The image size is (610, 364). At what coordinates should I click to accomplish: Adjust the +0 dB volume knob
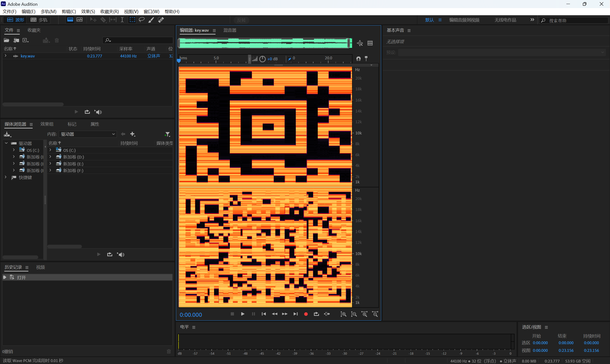click(262, 59)
